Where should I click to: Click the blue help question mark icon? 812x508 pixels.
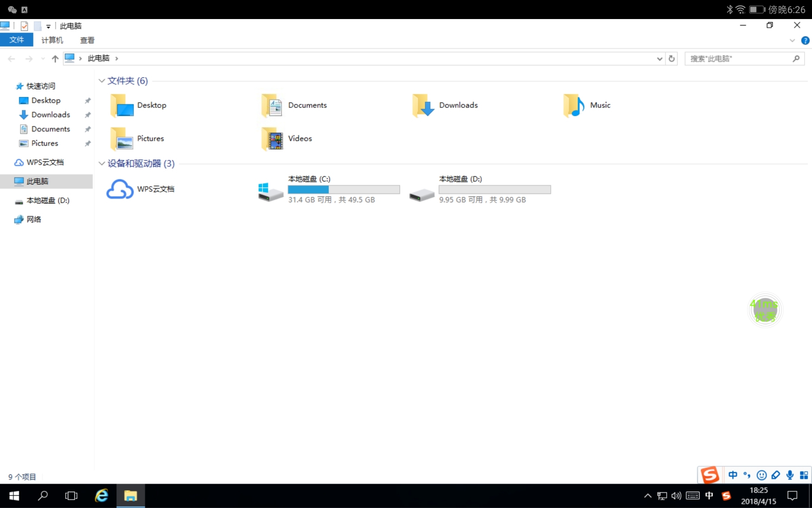point(805,40)
